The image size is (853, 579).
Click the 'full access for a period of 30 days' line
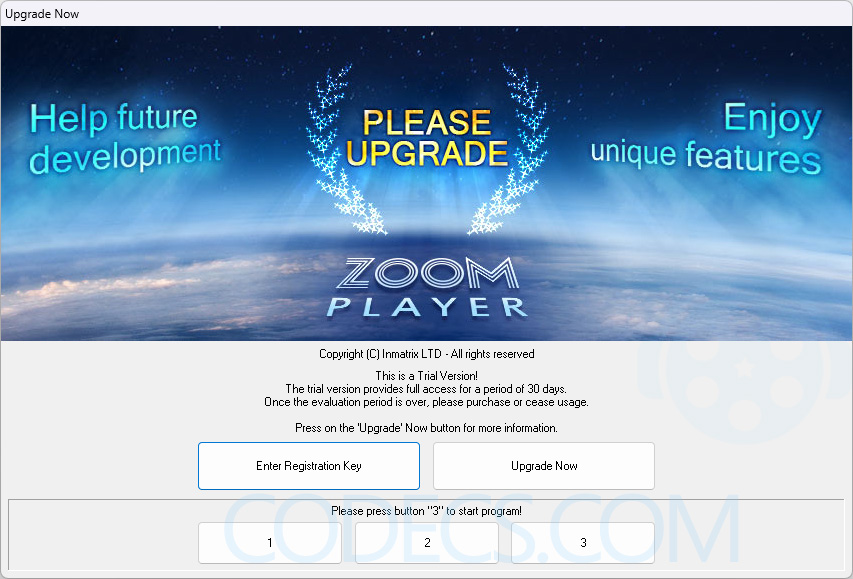tap(426, 389)
